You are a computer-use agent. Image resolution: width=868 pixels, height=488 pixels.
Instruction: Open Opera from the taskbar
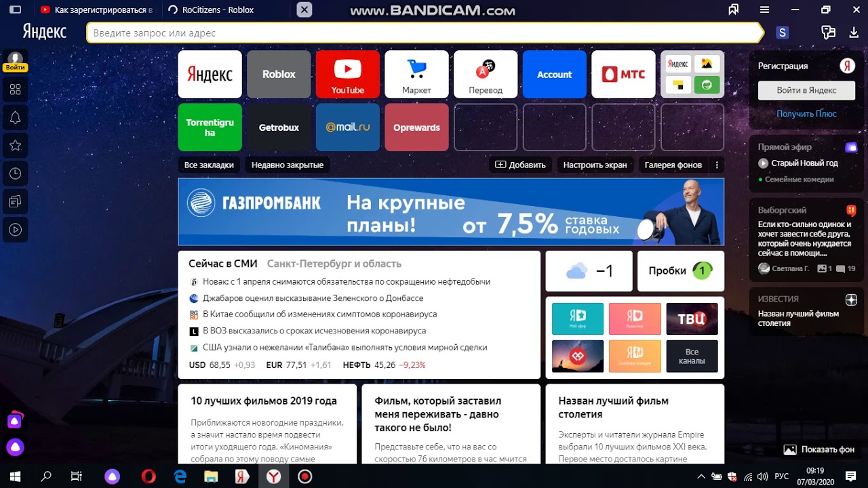click(148, 476)
